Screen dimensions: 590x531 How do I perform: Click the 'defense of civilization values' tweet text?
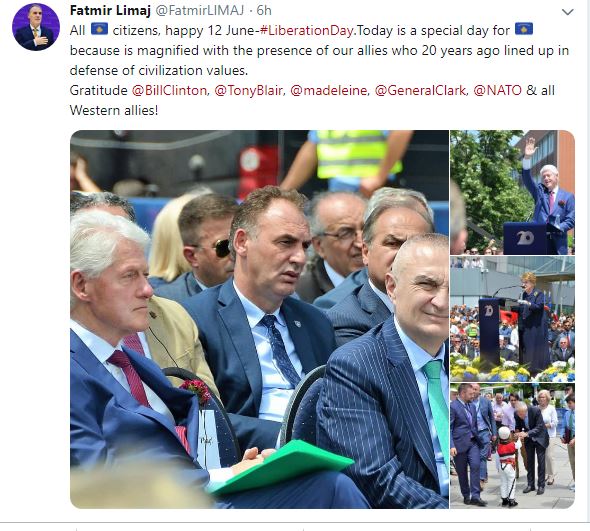click(159, 70)
